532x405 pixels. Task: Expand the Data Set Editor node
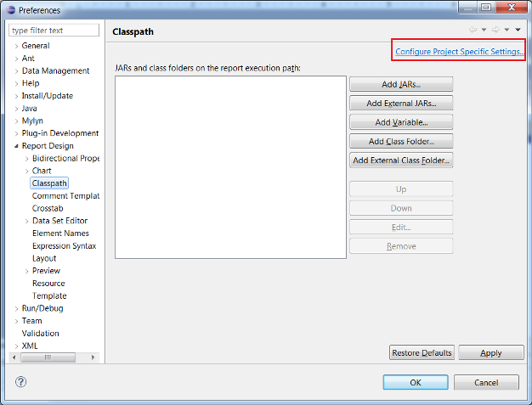point(27,222)
